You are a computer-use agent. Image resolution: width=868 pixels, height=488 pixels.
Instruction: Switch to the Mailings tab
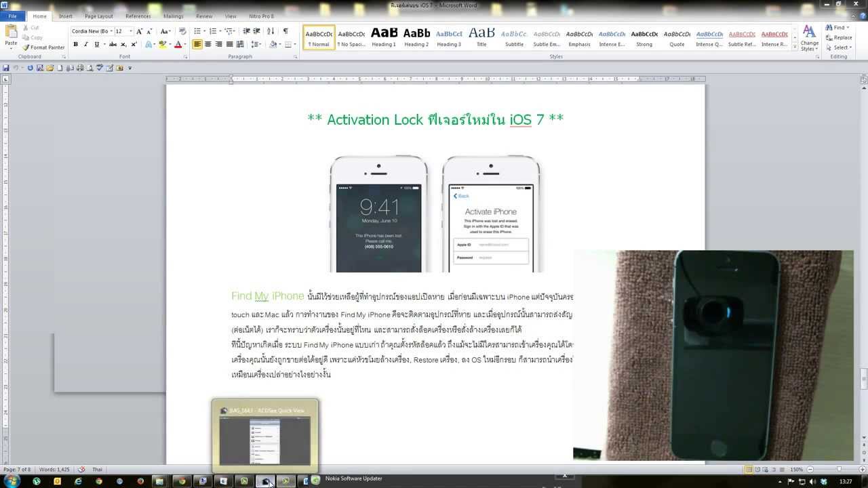click(x=174, y=16)
